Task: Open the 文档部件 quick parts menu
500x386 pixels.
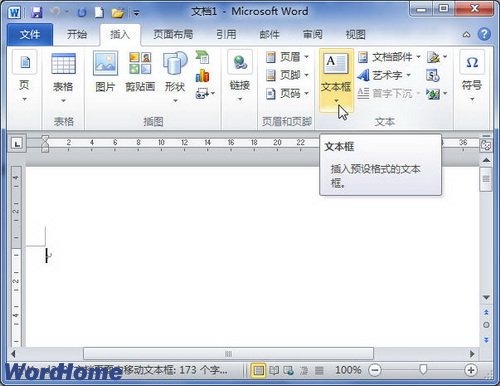Action: (x=389, y=57)
